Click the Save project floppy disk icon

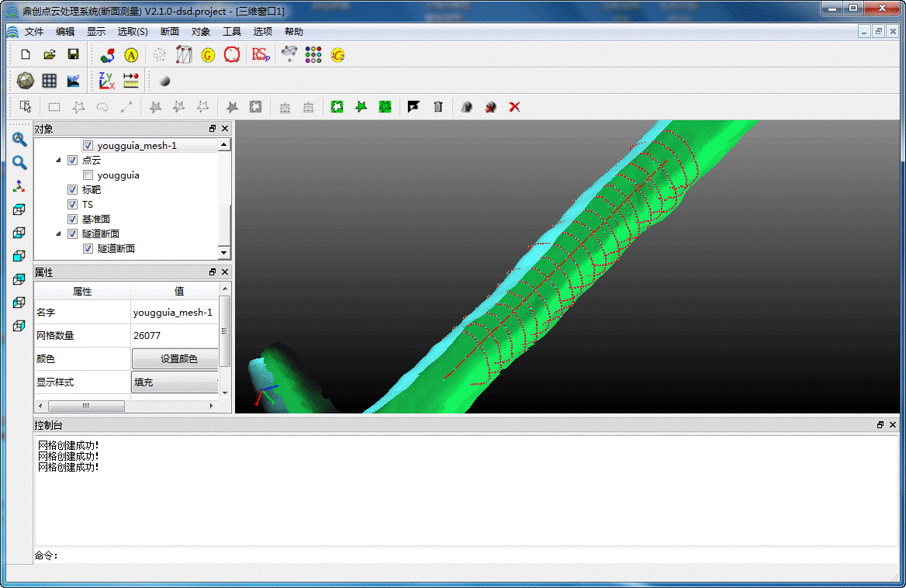74,54
